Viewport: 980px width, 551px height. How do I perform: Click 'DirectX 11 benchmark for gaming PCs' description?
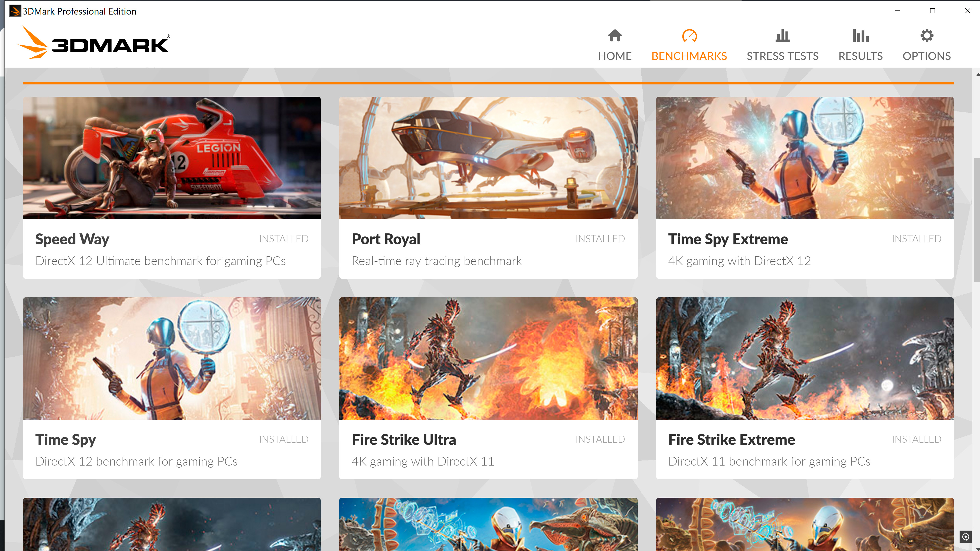click(x=769, y=462)
